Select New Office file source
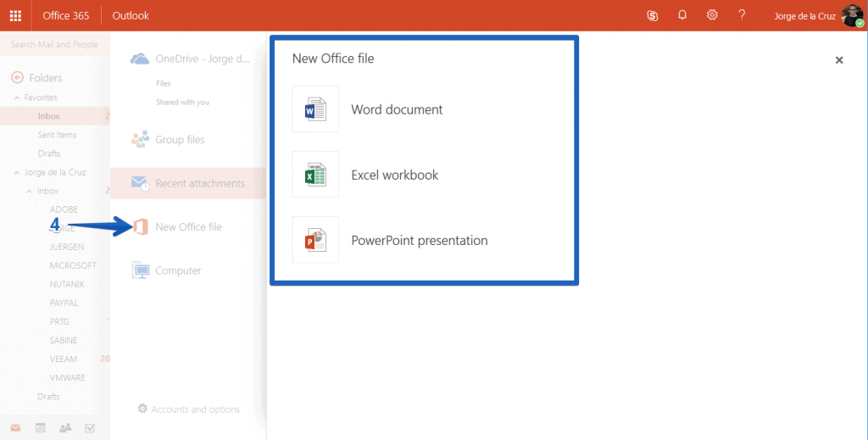The width and height of the screenshot is (868, 440). click(x=187, y=226)
